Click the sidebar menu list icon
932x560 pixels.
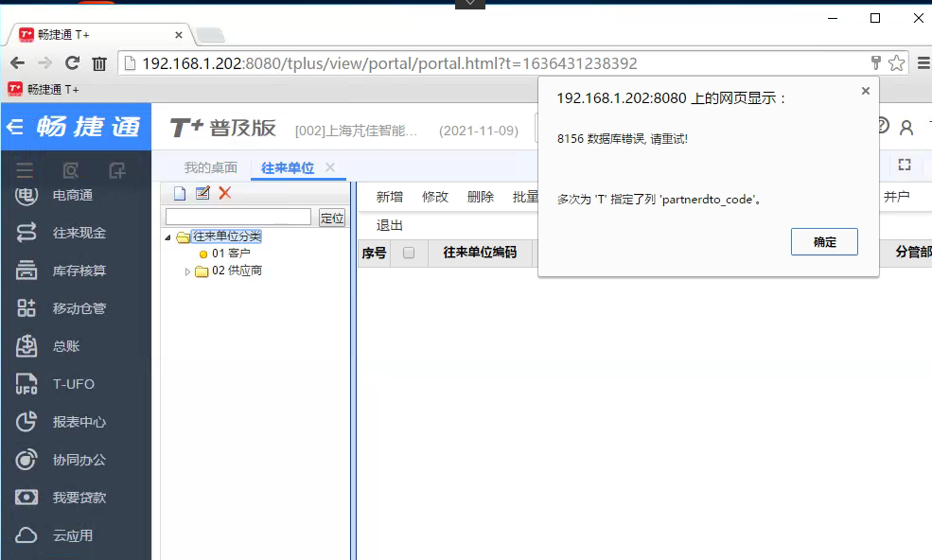click(x=25, y=171)
